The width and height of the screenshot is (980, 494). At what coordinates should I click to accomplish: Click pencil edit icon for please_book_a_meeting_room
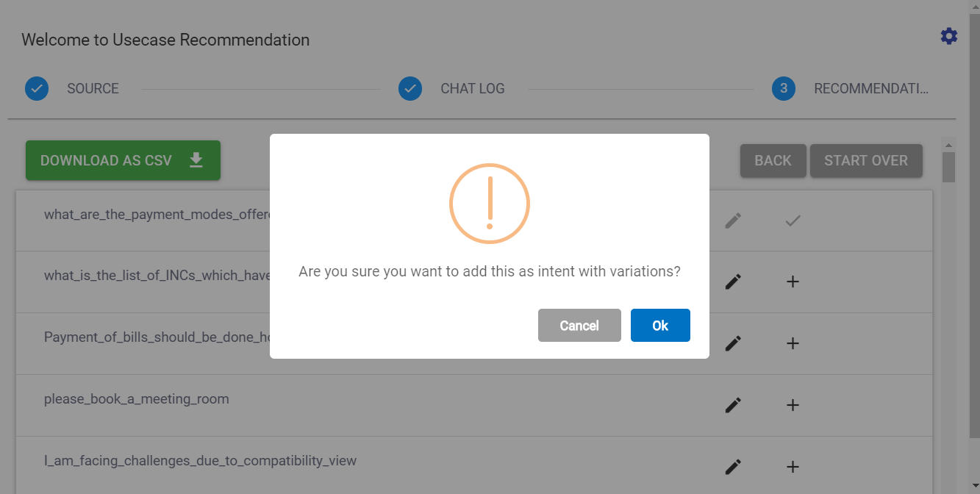(x=733, y=405)
